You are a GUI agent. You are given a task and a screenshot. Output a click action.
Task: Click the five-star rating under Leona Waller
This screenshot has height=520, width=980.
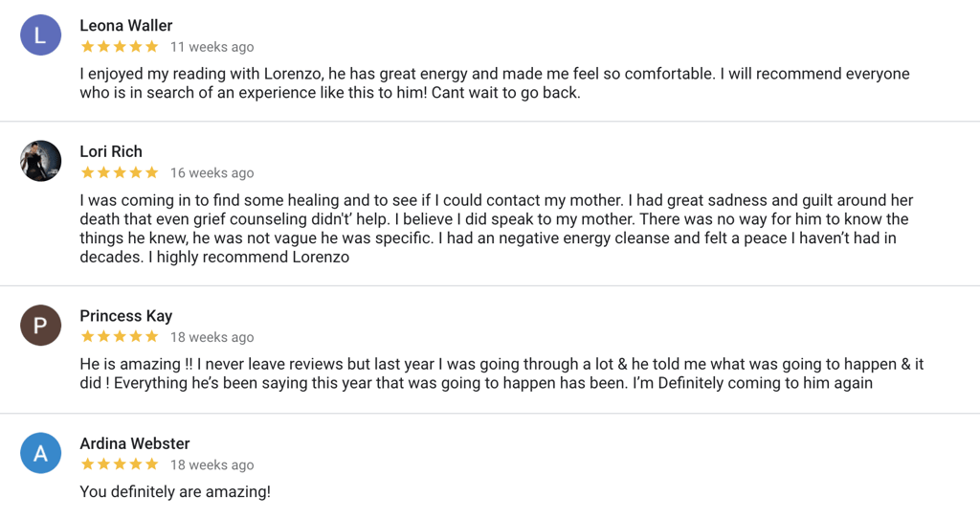(x=120, y=47)
